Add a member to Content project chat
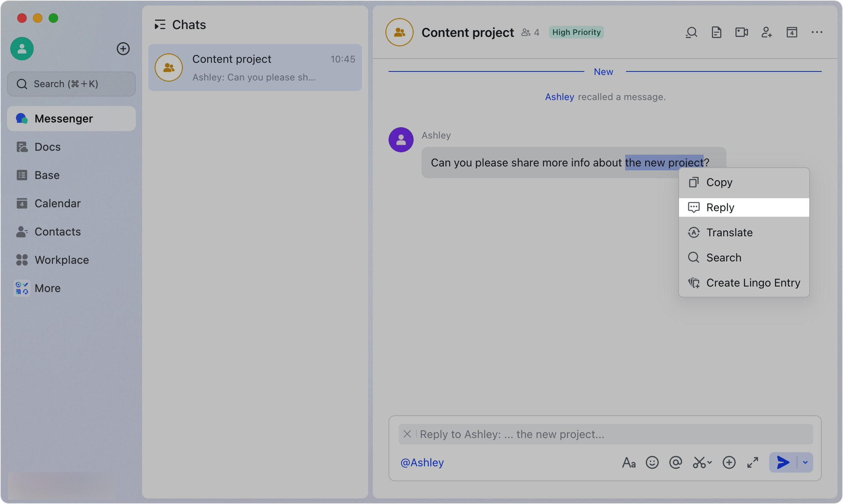Screen dimensions: 843x504 [766, 32]
